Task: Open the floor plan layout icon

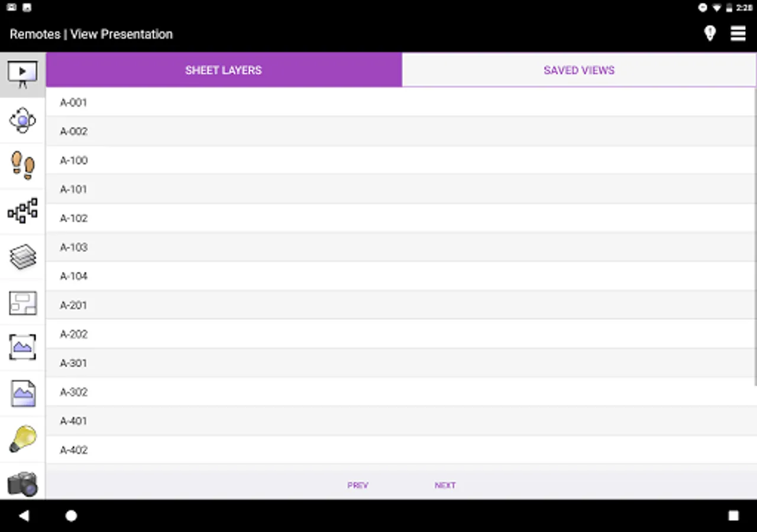Action: click(22, 303)
